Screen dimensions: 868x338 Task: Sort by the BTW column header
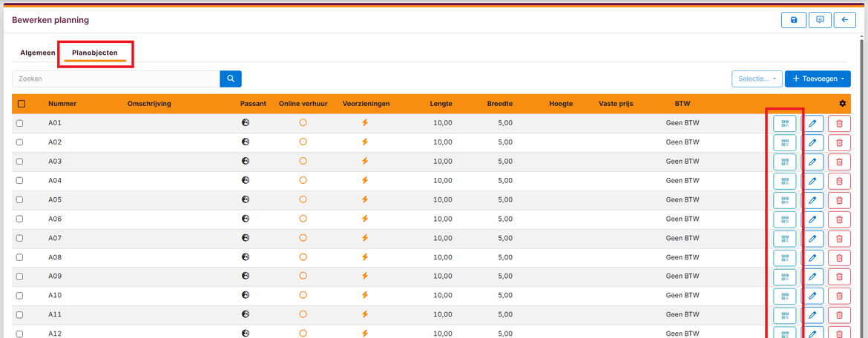pyautogui.click(x=683, y=104)
